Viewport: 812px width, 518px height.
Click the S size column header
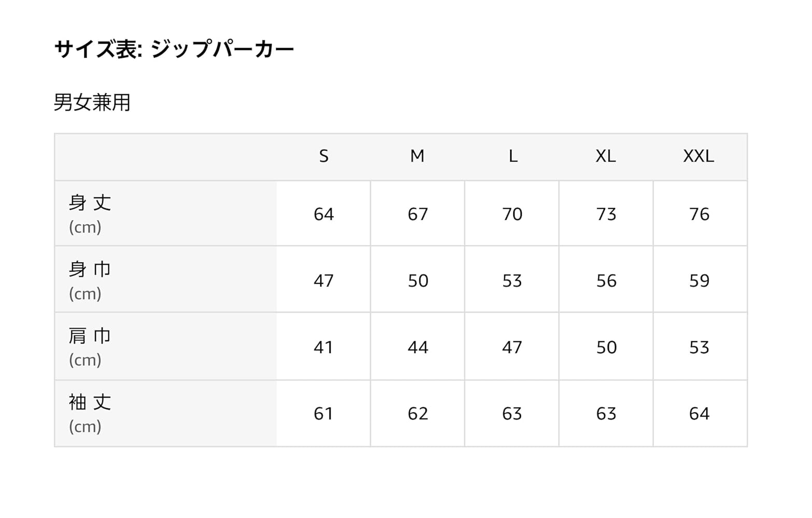pyautogui.click(x=324, y=156)
